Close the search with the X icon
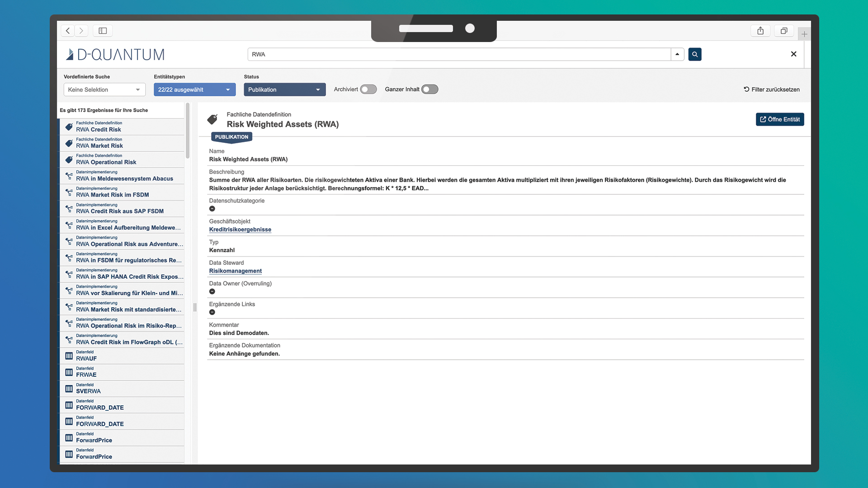The height and width of the screenshot is (488, 868). click(793, 54)
